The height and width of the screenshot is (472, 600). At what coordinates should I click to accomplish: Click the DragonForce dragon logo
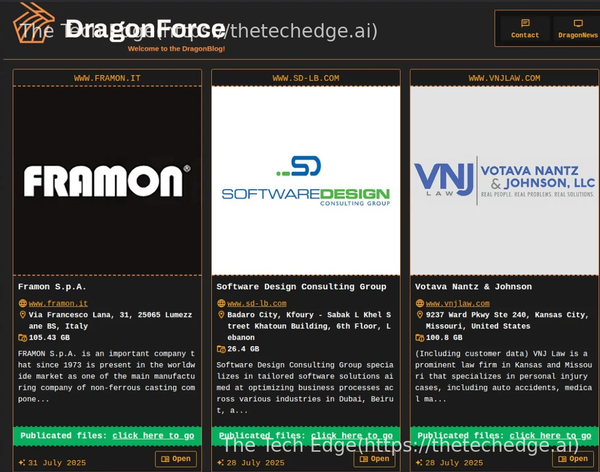coord(34,23)
